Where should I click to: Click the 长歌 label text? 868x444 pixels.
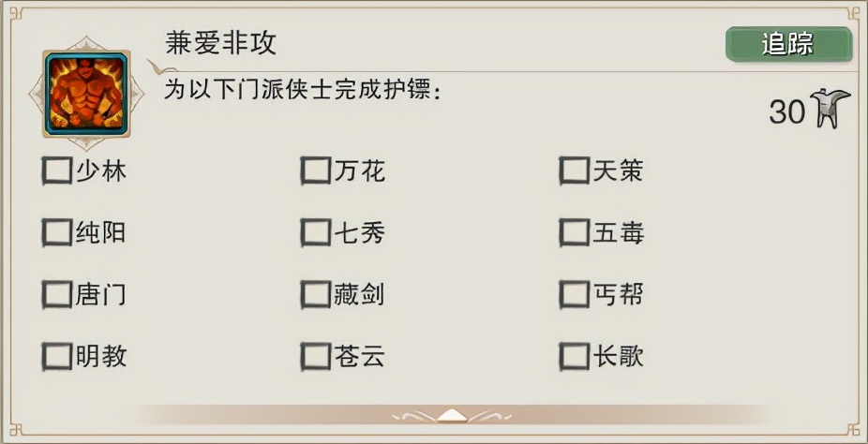pos(619,356)
